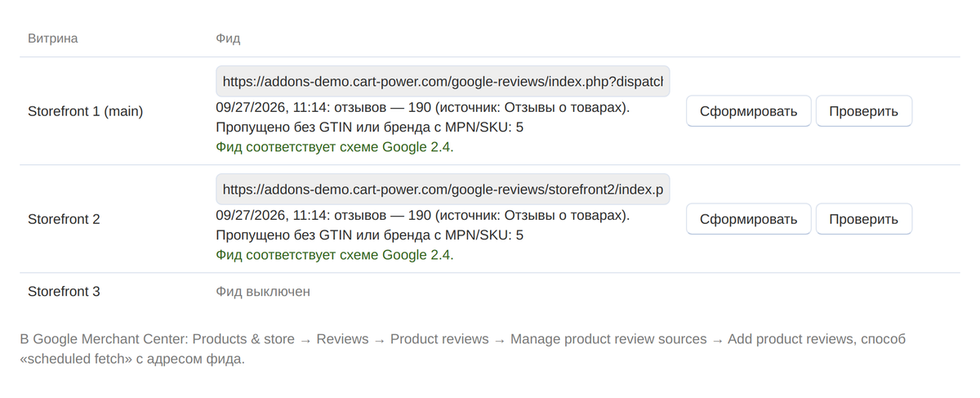The height and width of the screenshot is (398, 980).
Task: Click the Фид column header
Action: [x=228, y=38]
